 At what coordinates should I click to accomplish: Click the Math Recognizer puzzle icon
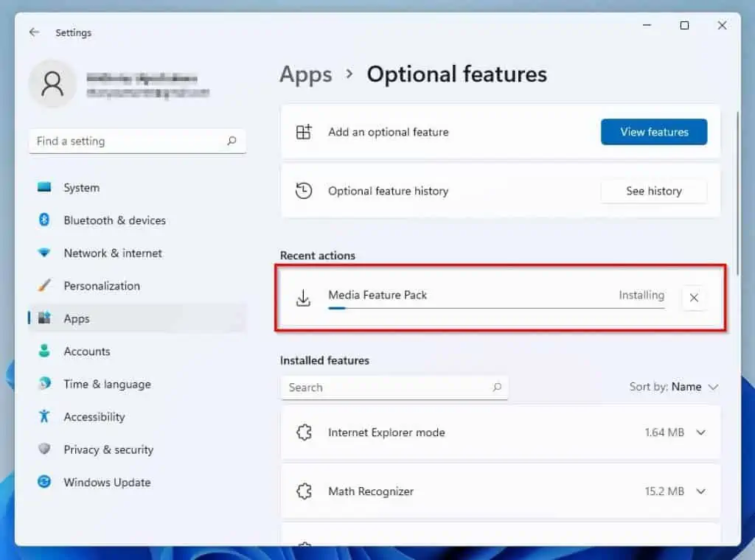coord(305,491)
